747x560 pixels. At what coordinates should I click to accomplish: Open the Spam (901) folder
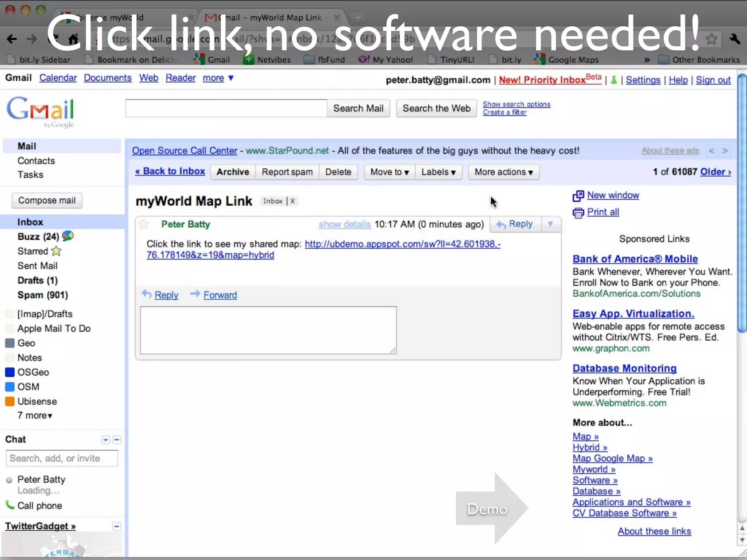[x=43, y=295]
